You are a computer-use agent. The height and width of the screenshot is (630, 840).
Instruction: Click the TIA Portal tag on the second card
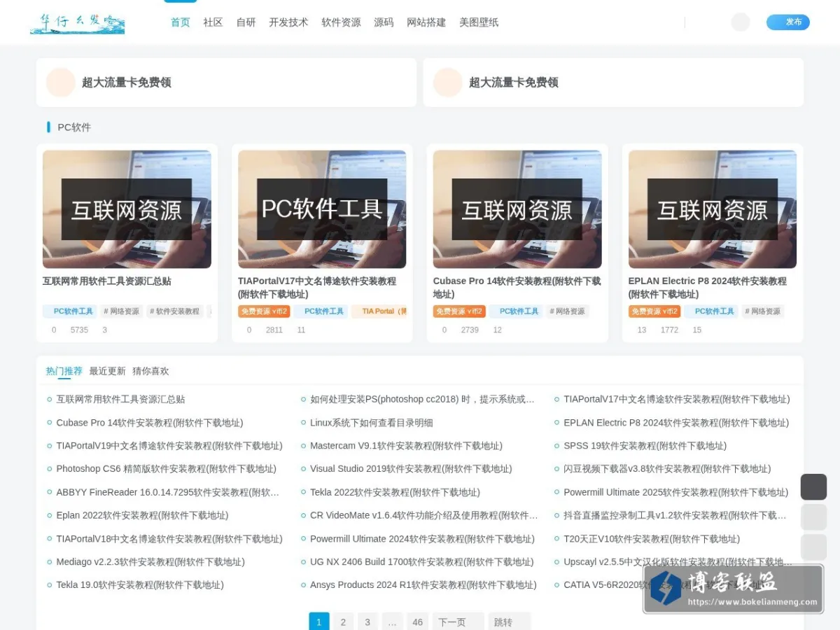point(380,311)
